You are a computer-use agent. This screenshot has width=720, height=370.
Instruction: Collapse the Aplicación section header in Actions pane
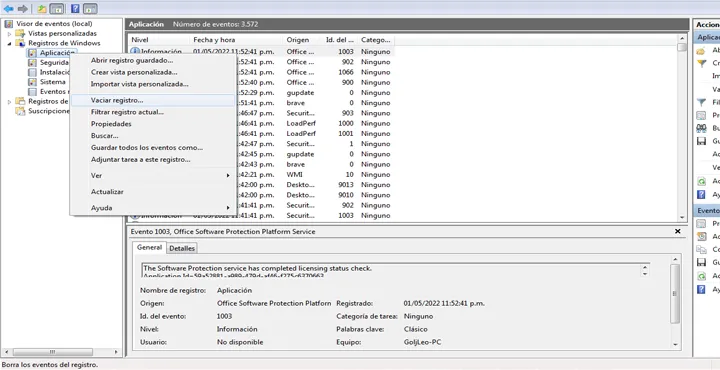tap(707, 37)
